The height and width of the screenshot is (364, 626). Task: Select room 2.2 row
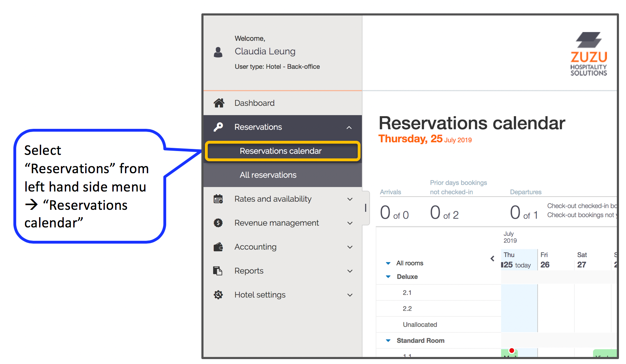pyautogui.click(x=438, y=308)
